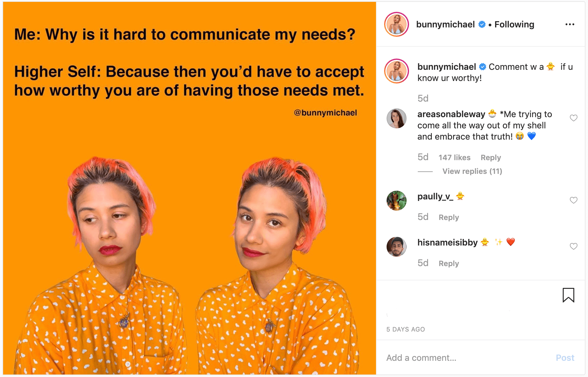Expand View replies (11)
This screenshot has height=377, width=588.
coord(472,171)
